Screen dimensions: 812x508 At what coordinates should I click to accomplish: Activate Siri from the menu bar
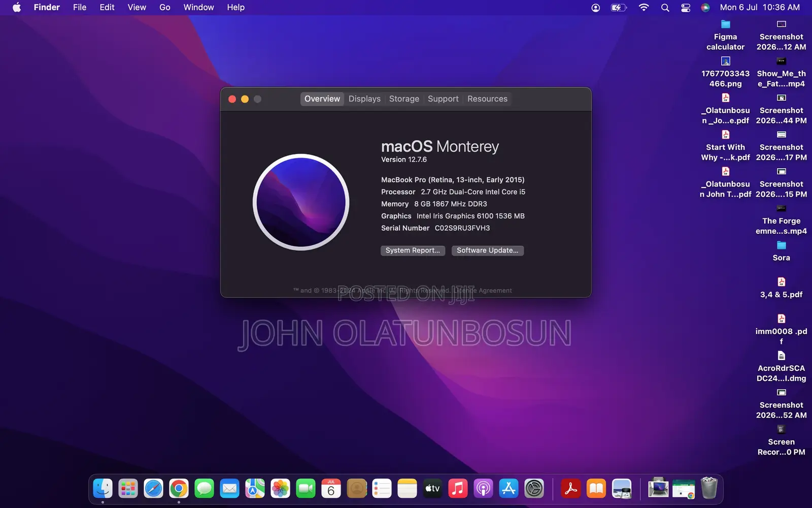coord(705,8)
